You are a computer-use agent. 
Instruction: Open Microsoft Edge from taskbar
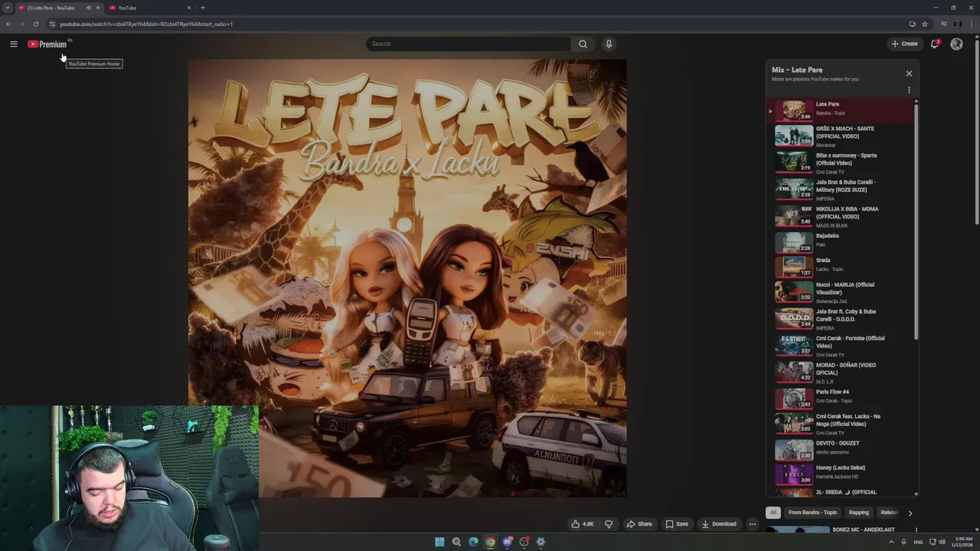(x=473, y=542)
